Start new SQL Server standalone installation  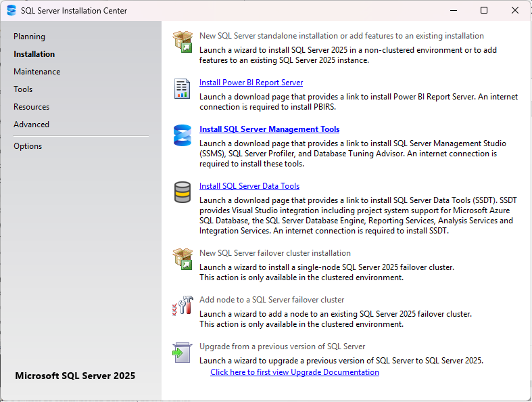[x=341, y=36]
